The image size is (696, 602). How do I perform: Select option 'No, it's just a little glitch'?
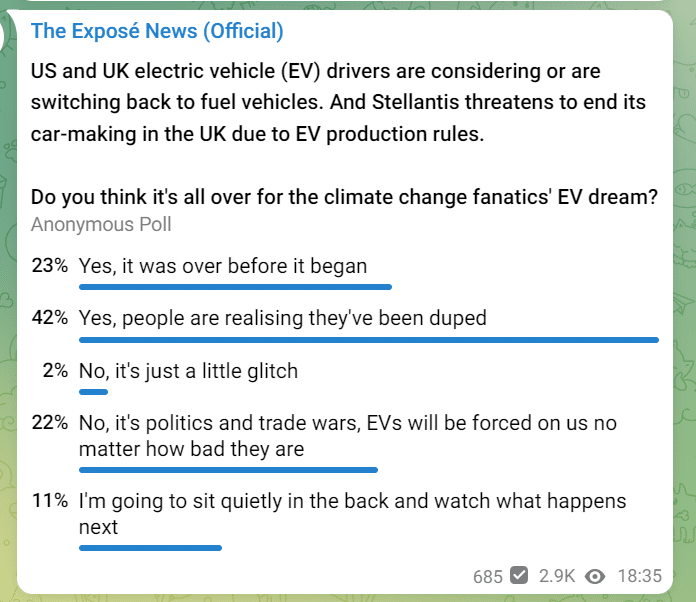(188, 371)
